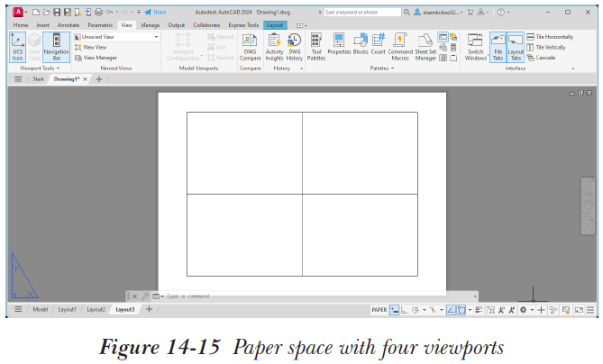
Task: Open the Help question mark dropdown
Action: pos(503,13)
